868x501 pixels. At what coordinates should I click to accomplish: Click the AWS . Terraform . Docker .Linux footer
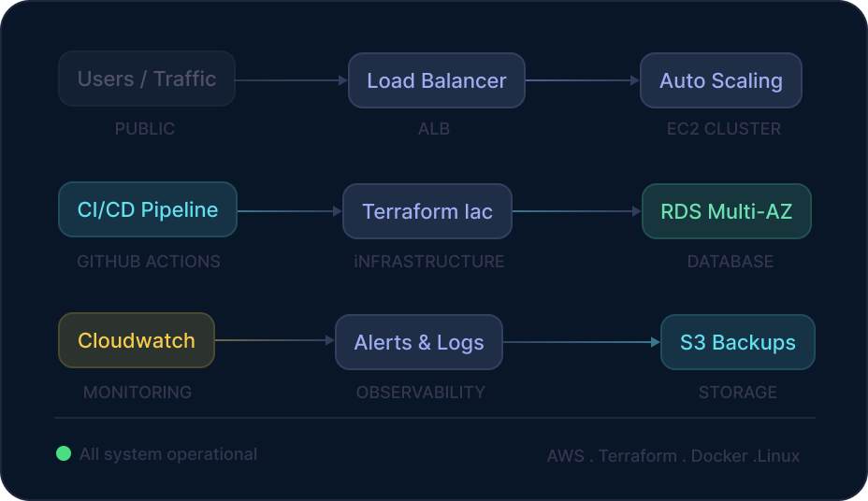[x=673, y=456]
